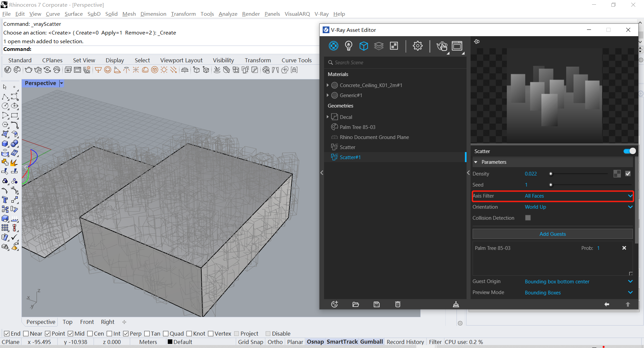Open the Textures category icon
Screen dimensions: 644x348
[x=394, y=46]
